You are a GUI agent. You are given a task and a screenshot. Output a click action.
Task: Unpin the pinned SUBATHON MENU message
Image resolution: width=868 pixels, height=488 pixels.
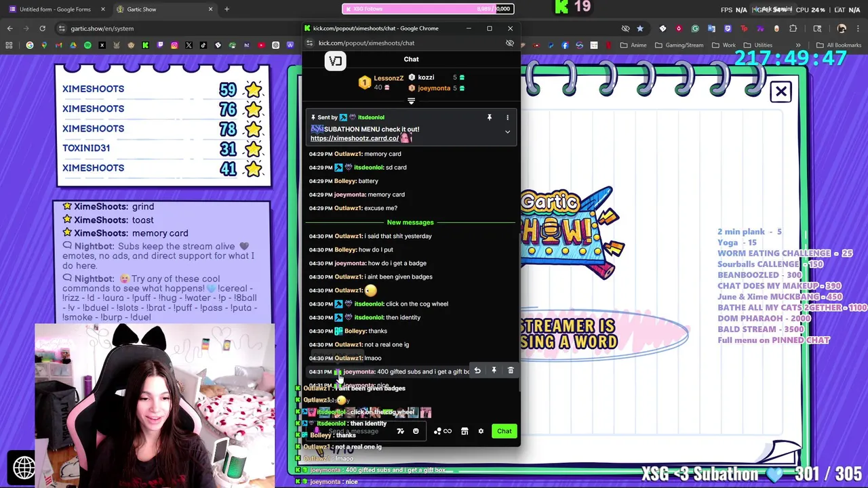click(489, 117)
